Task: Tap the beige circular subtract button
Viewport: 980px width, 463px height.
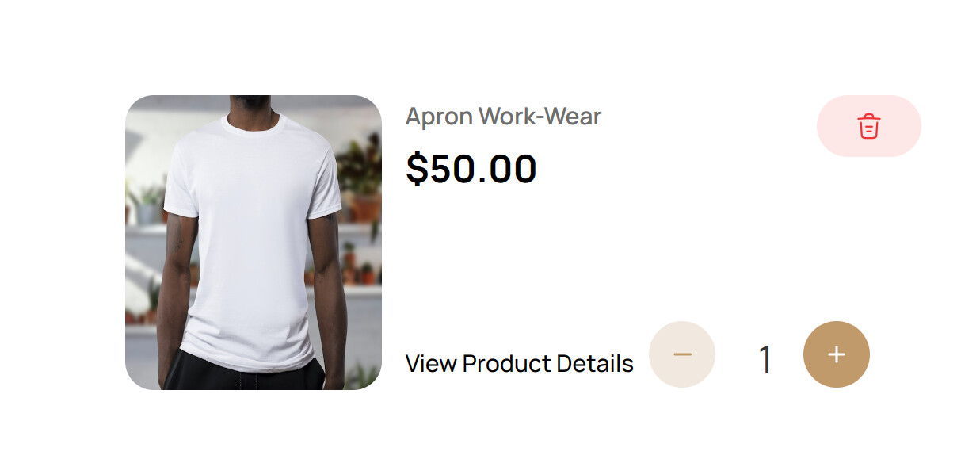Action: point(682,354)
